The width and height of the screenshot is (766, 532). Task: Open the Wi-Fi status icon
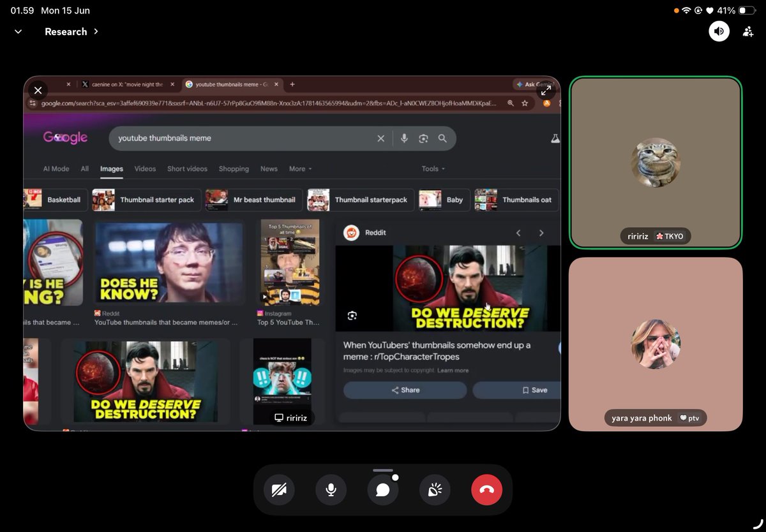pos(686,11)
